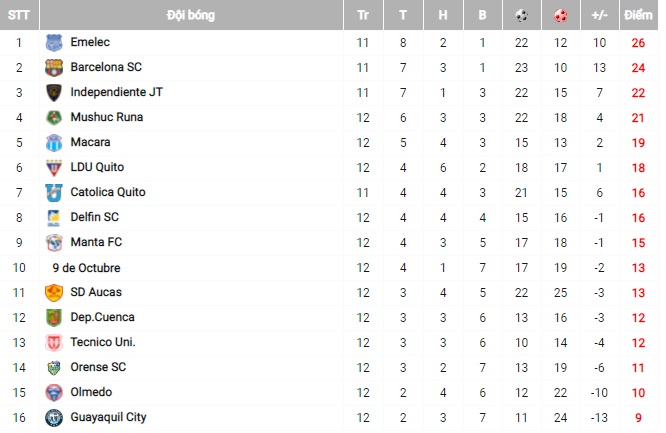
Task: Click the goals scored ball icon header
Action: 522,16
